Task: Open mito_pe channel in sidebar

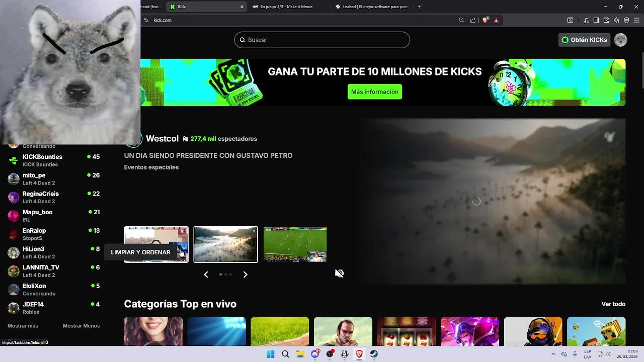Action: pos(53,179)
